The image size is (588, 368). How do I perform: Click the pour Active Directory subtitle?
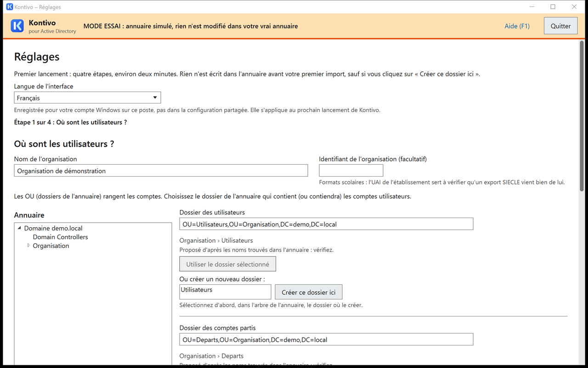[52, 31]
